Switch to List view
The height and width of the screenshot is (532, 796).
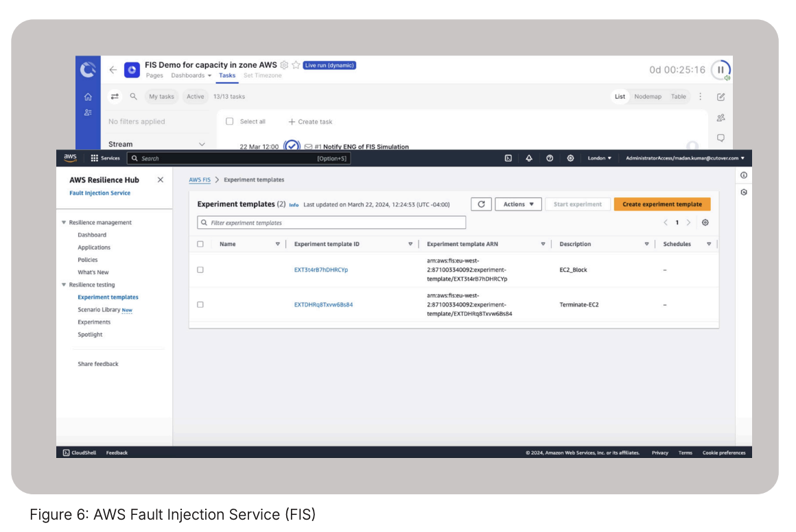[x=620, y=97]
